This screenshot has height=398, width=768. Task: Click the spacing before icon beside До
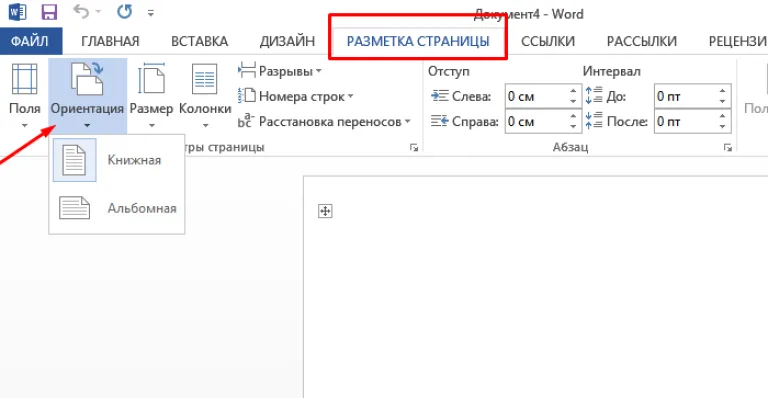tap(594, 95)
